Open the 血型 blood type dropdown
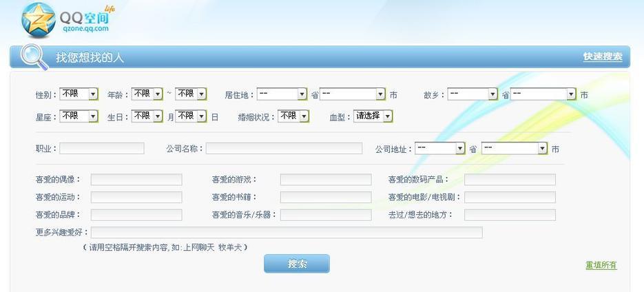 pyautogui.click(x=373, y=116)
